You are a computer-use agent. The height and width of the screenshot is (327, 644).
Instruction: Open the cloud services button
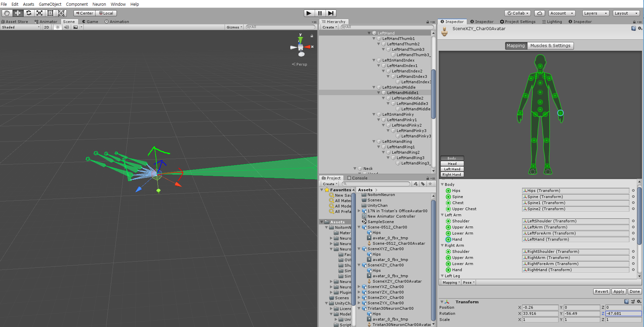click(539, 13)
